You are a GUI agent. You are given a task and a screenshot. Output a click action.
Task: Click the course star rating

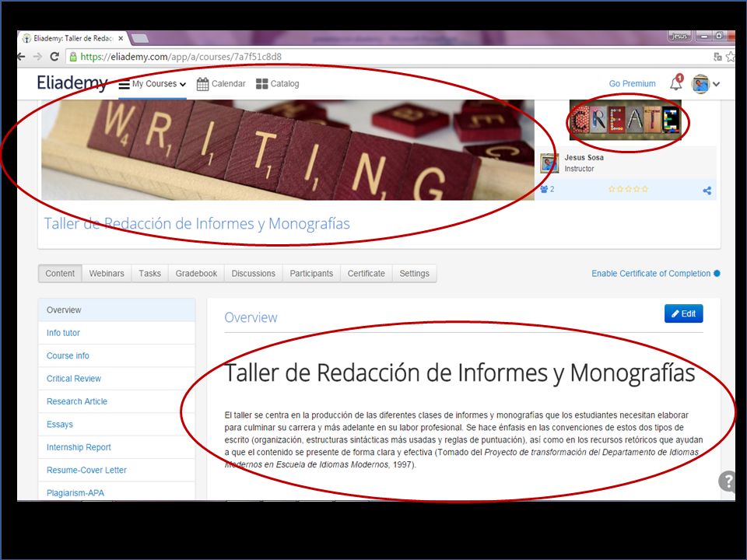(x=628, y=189)
